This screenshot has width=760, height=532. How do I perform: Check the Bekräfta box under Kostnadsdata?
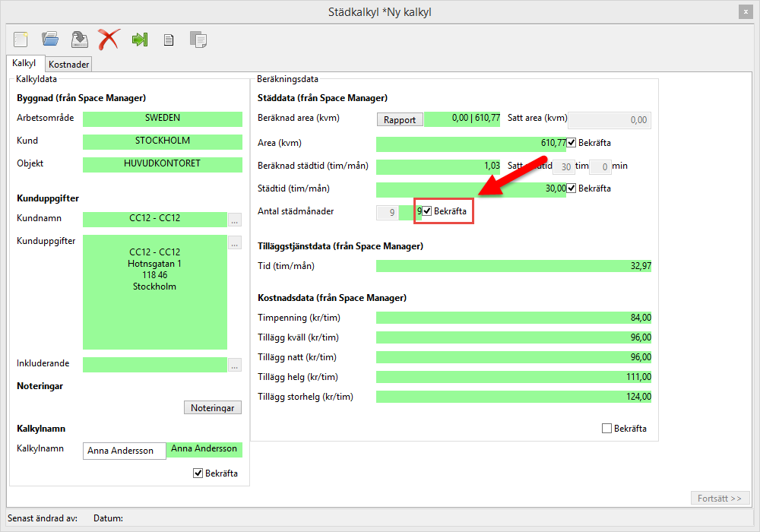click(606, 429)
